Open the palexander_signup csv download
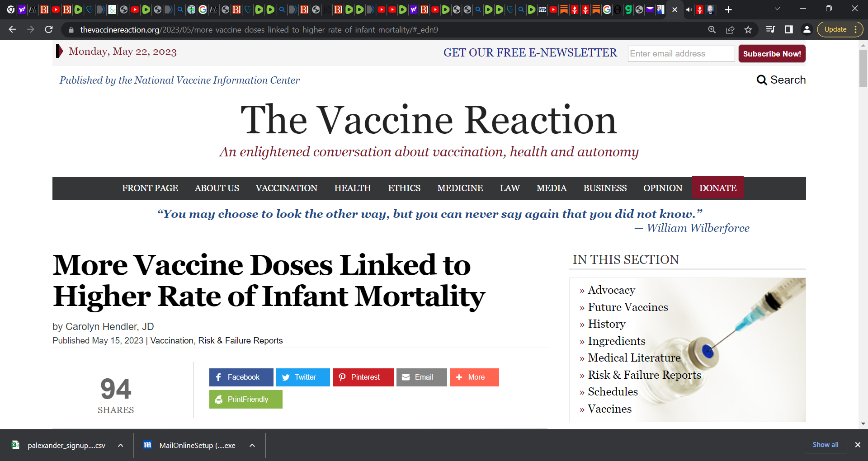The width and height of the screenshot is (868, 461). pos(60,445)
